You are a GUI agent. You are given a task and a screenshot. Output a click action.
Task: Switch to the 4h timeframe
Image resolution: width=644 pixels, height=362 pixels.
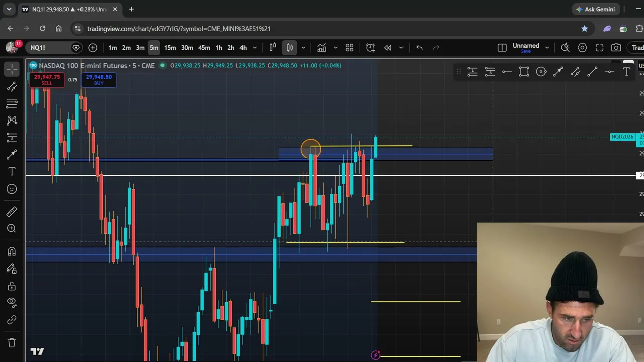243,48
